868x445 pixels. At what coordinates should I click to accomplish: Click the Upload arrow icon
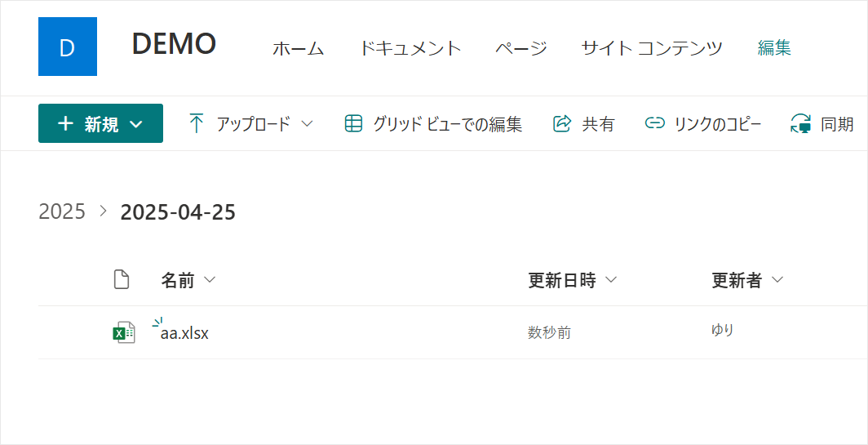pos(197,124)
